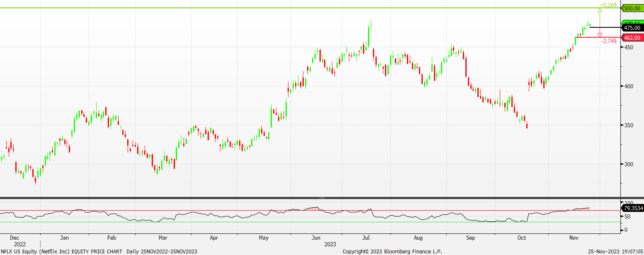Click the 400 price axis label
The width and height of the screenshot is (644, 255).
coord(628,86)
